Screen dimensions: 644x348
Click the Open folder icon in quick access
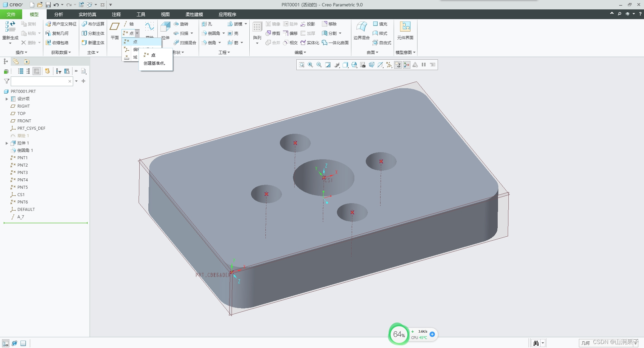click(x=40, y=5)
